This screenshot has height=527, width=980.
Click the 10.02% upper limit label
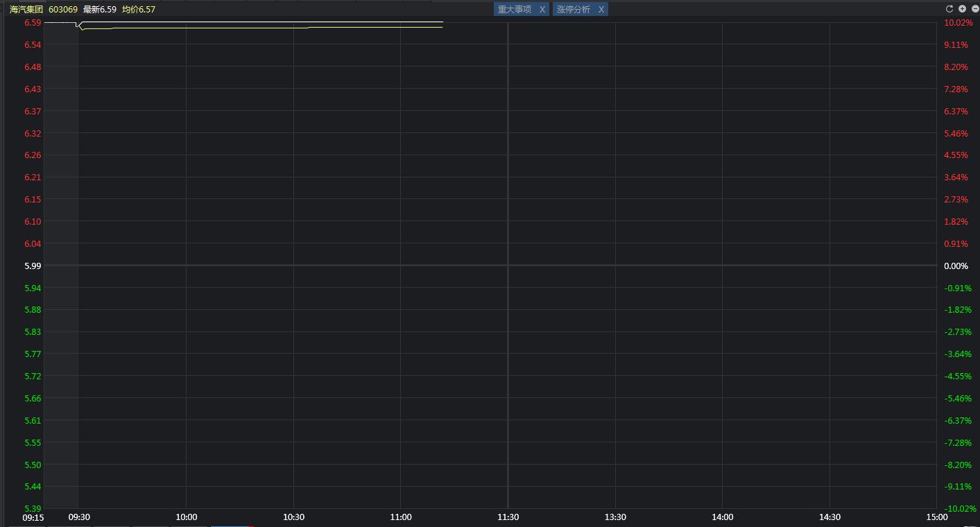(958, 22)
